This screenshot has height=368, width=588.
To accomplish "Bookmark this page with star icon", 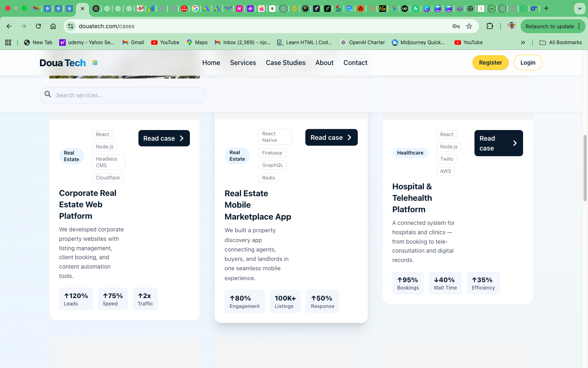I will coord(469,26).
